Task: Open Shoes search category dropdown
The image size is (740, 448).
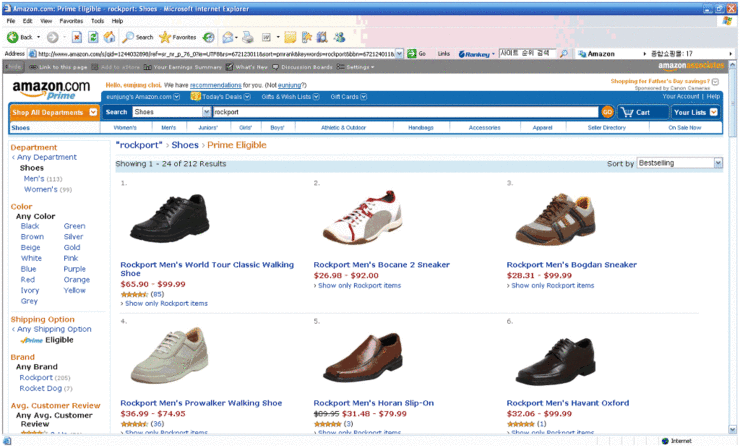Action: click(206, 112)
